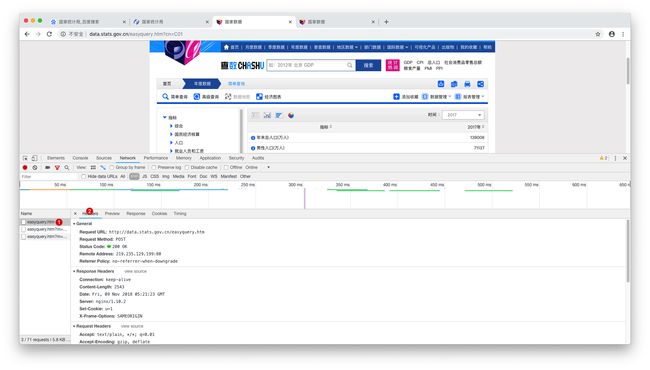Reload the page

pos(49,34)
